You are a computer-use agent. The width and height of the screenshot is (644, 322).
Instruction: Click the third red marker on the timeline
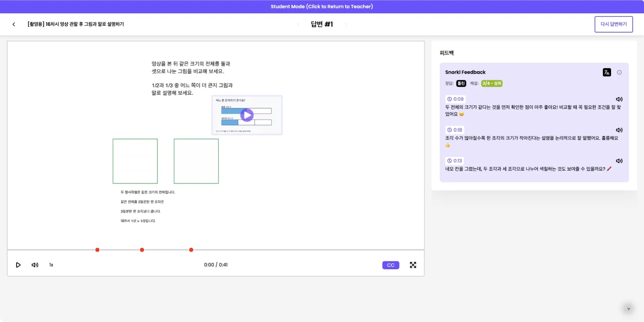click(x=191, y=250)
